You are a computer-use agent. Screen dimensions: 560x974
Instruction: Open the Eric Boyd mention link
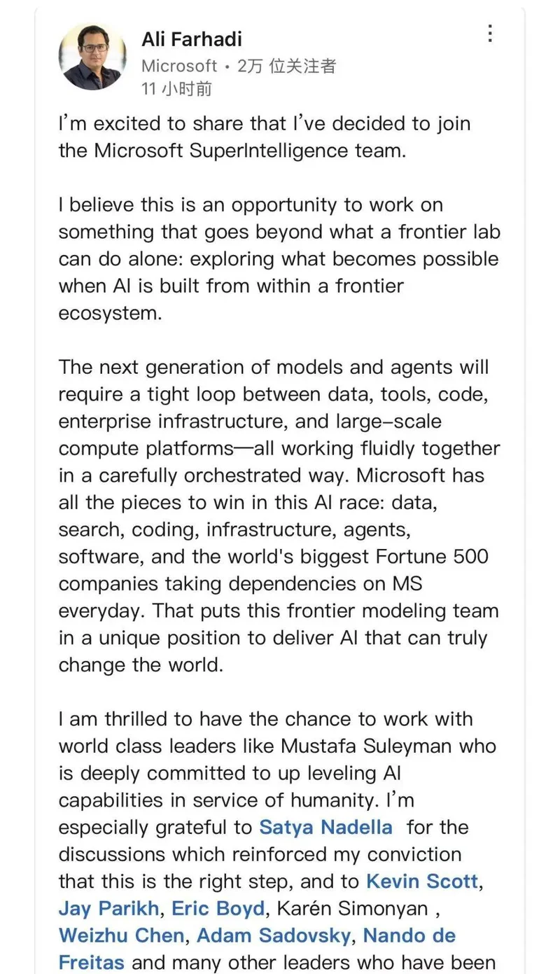(218, 908)
